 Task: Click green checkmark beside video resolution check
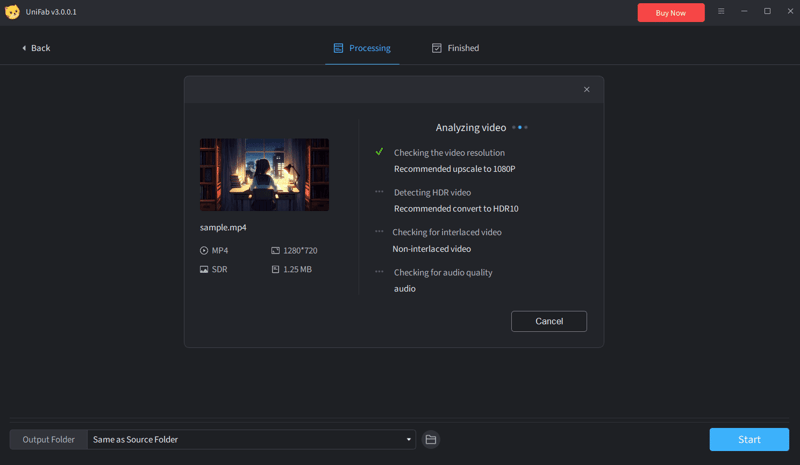click(379, 152)
